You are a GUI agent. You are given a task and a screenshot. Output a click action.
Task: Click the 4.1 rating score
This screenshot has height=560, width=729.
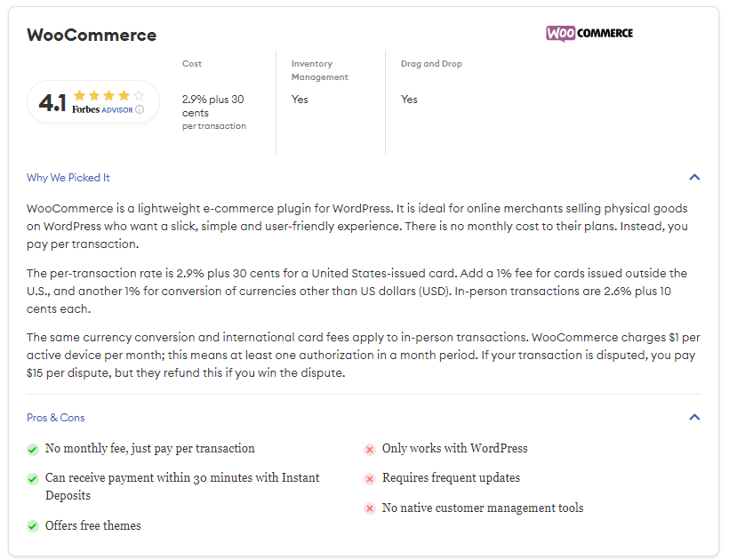52,102
